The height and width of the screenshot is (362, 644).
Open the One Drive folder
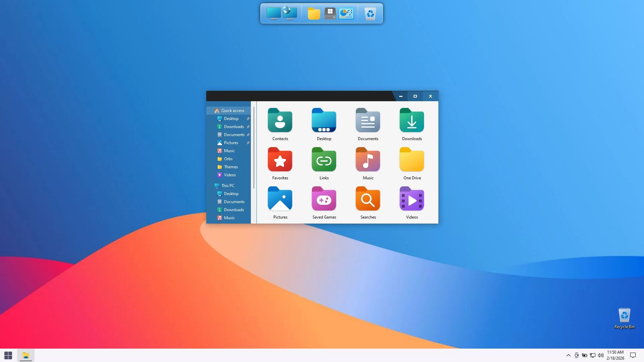pos(412,160)
